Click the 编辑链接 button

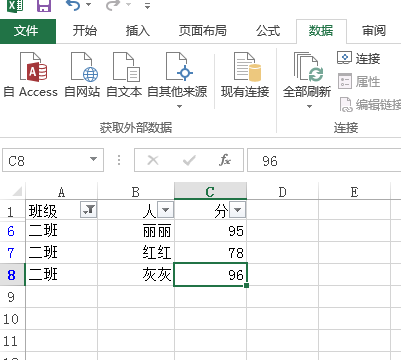[370, 105]
